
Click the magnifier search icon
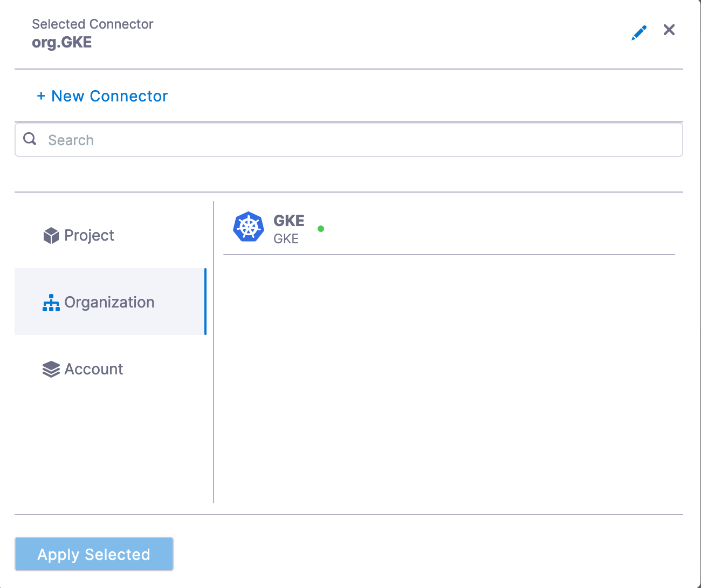[30, 139]
